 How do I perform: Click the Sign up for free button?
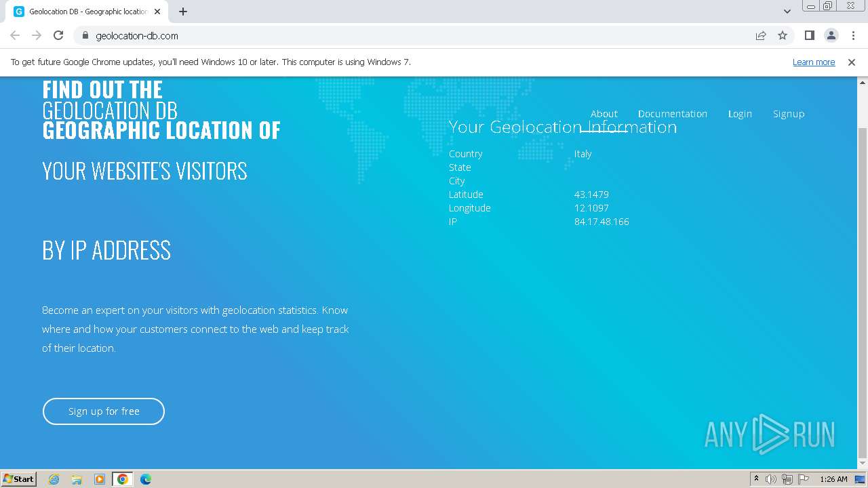point(104,411)
